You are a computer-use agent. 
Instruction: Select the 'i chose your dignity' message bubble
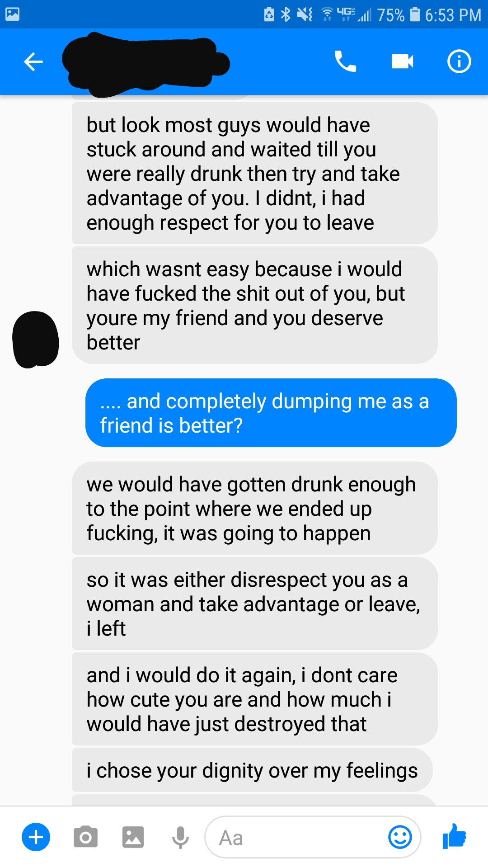point(252,770)
